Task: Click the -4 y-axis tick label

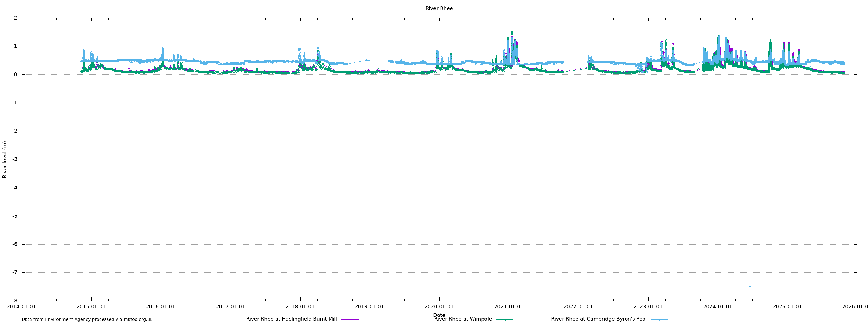Action: pos(14,188)
